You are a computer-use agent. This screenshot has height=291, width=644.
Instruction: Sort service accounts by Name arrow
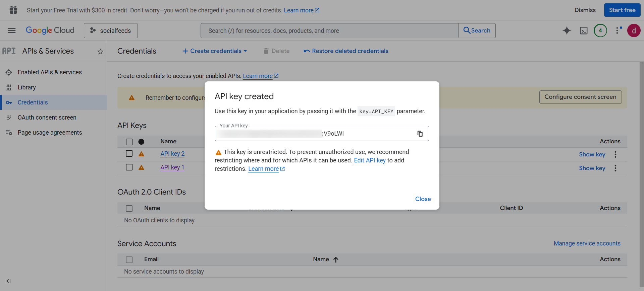336,260
